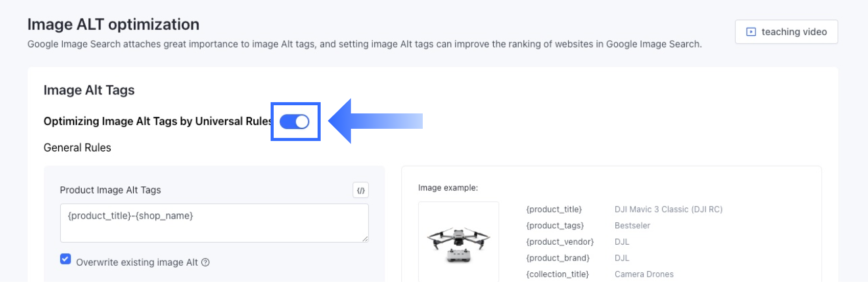This screenshot has height=282, width=868.
Task: Click the Overwrite existing image Alt label text
Action: (x=137, y=263)
